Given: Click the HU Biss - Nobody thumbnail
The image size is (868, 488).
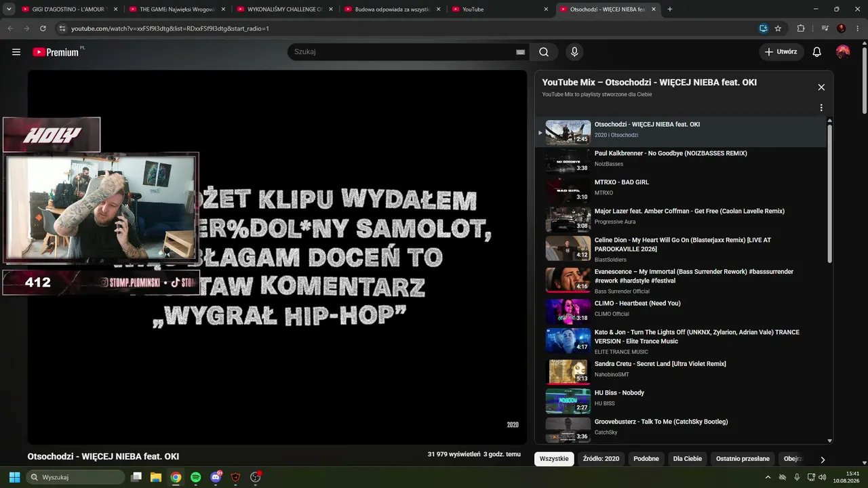Looking at the screenshot, I should click(568, 401).
